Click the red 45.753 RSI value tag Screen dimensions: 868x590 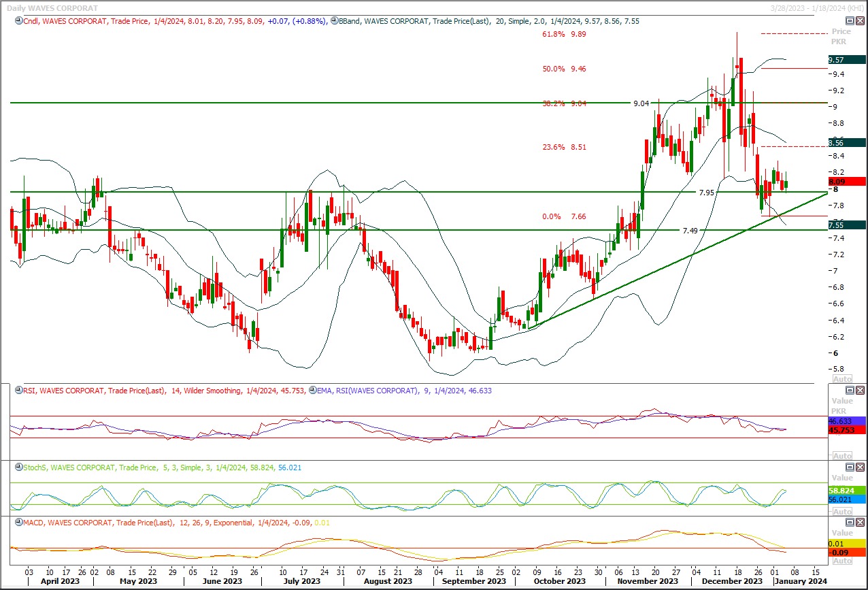click(x=847, y=429)
